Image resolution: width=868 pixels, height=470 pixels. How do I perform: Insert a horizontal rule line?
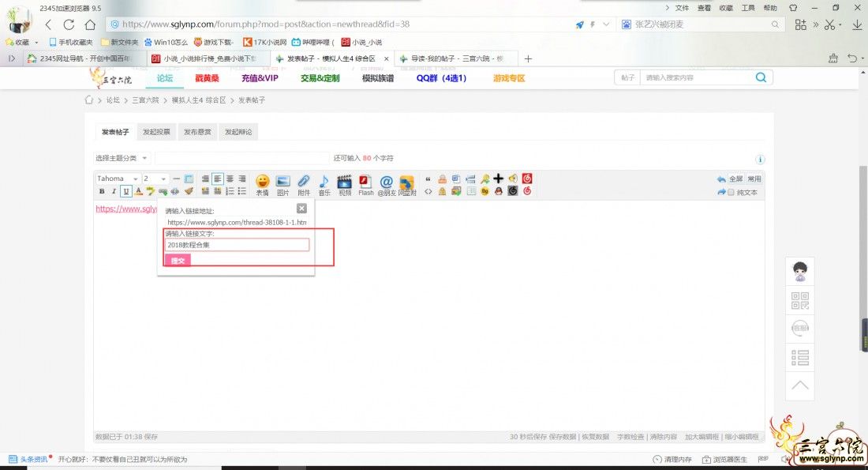[176, 179]
